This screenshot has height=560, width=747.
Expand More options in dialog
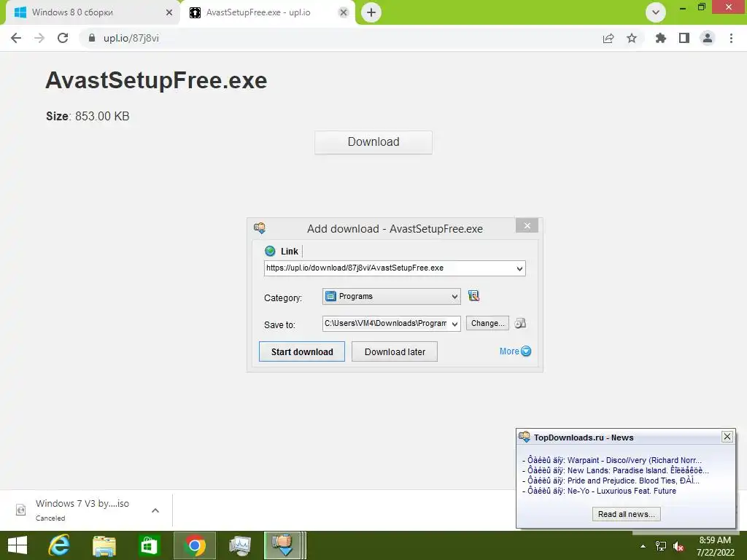[515, 351]
